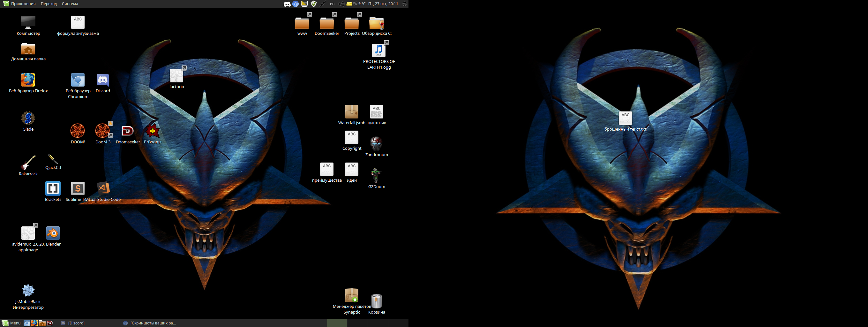868x327 pixels.
Task: Click the power shutdown icon in panel
Action: (x=405, y=4)
